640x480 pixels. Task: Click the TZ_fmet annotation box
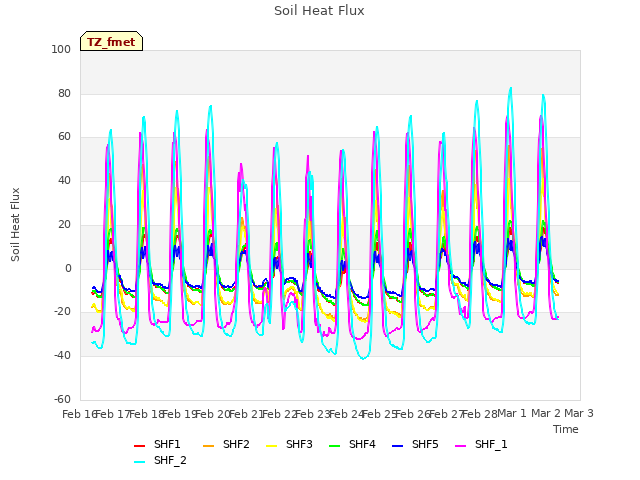pos(111,42)
